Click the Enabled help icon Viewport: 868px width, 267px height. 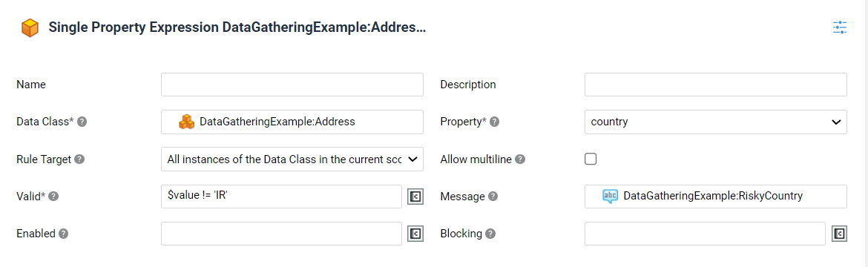64,234
